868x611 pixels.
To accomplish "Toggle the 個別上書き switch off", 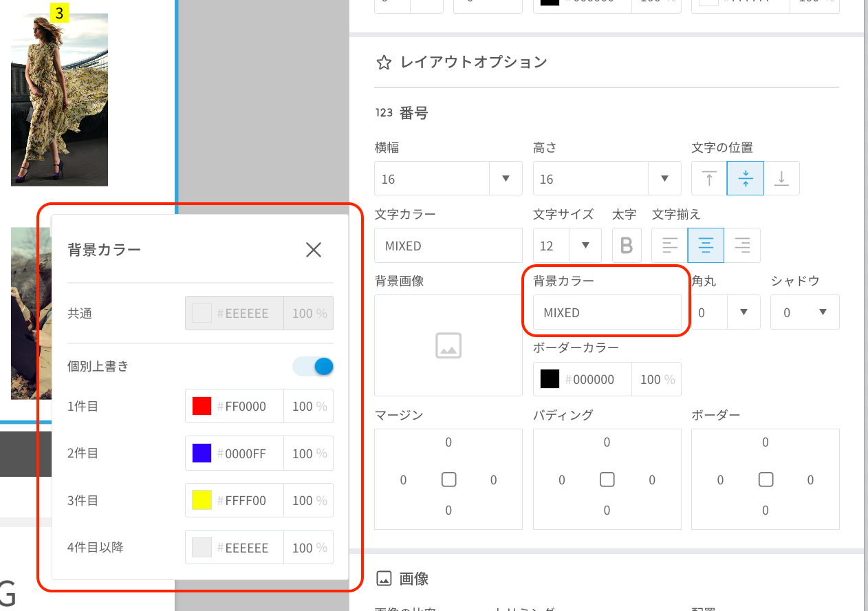I will [313, 367].
